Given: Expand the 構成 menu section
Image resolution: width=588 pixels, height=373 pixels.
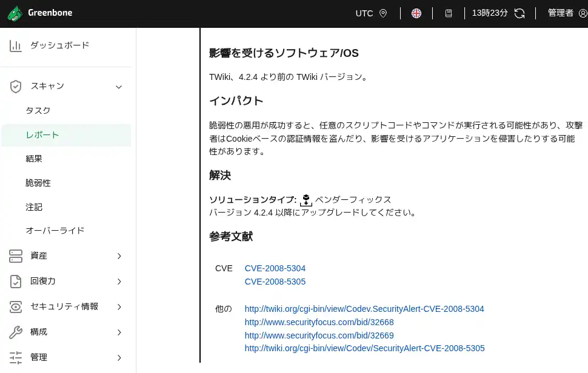Looking at the screenshot, I should 119,332.
